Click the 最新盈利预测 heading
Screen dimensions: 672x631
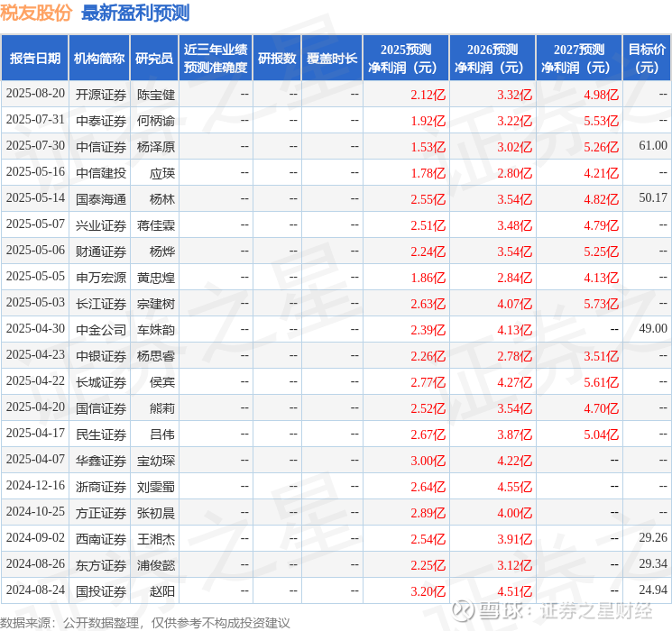click(x=135, y=13)
